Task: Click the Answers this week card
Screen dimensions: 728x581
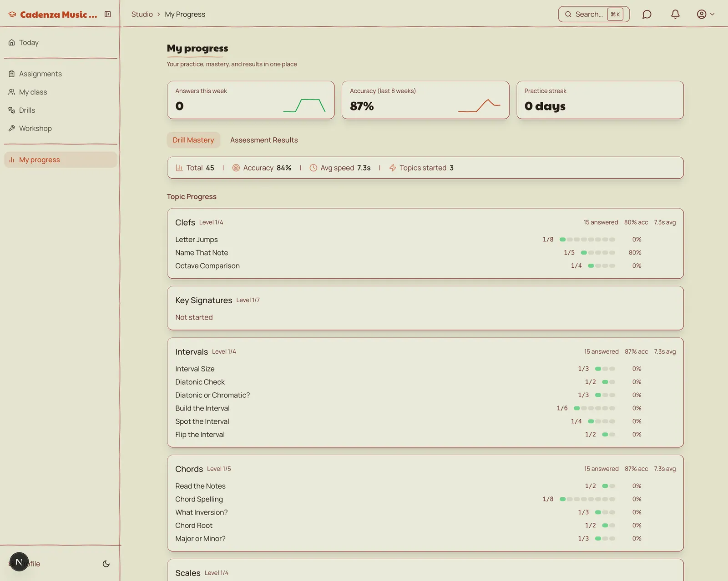Action: (x=251, y=100)
